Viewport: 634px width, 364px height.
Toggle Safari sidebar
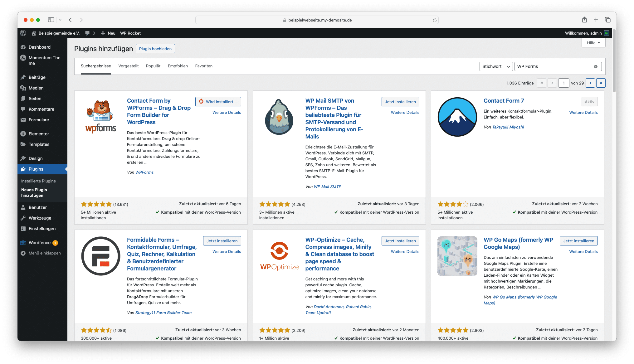51,20
